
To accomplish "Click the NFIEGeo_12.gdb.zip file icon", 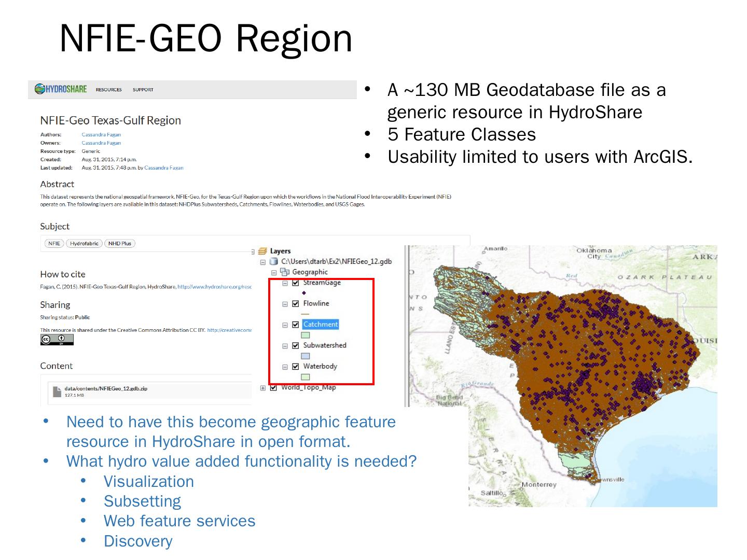I will point(57,391).
